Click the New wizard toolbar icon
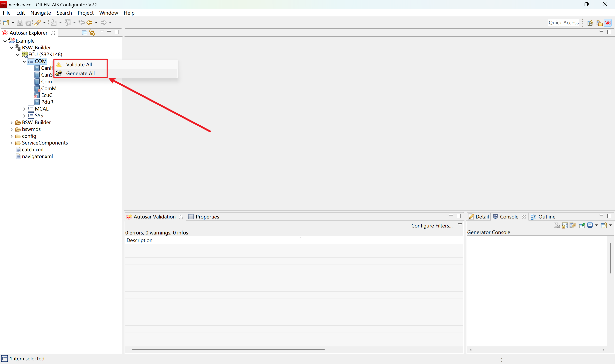The image size is (615, 364). point(6,23)
